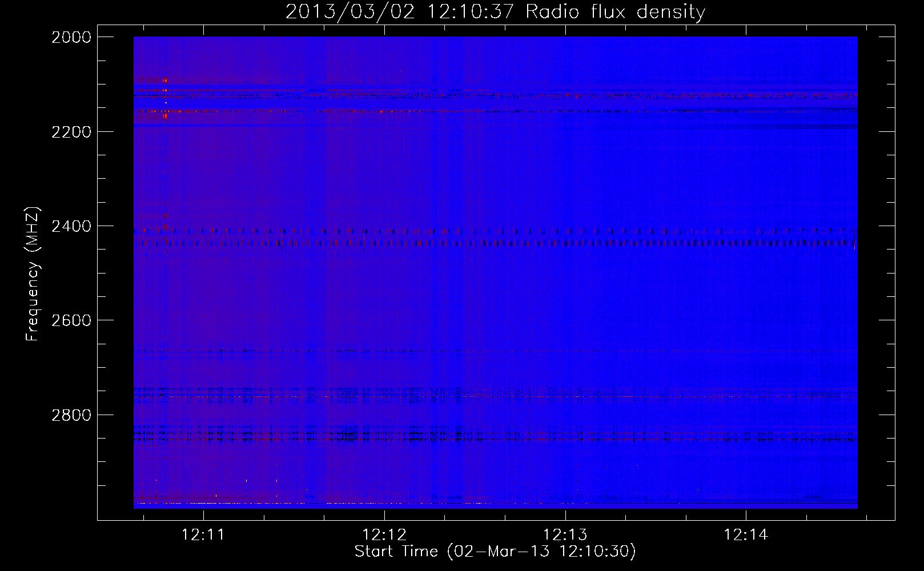Click the 12:11 time tick label
The image size is (924, 571).
click(x=203, y=535)
